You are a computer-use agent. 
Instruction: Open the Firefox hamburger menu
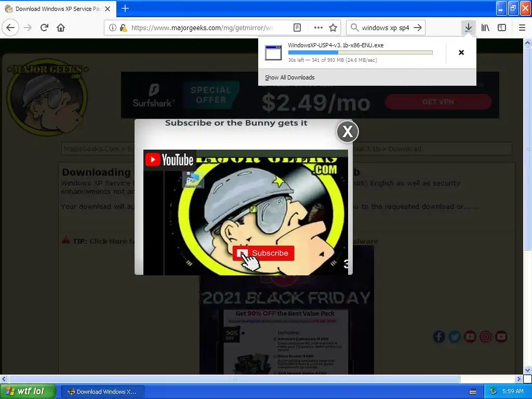(522, 28)
